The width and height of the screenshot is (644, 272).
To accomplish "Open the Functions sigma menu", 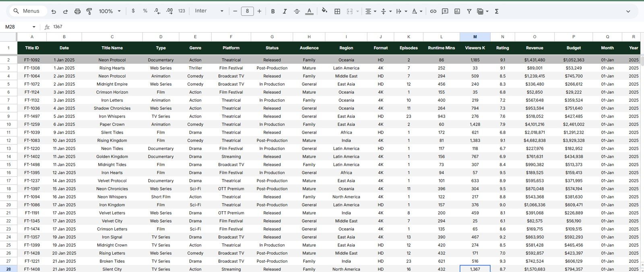I will click(x=497, y=11).
